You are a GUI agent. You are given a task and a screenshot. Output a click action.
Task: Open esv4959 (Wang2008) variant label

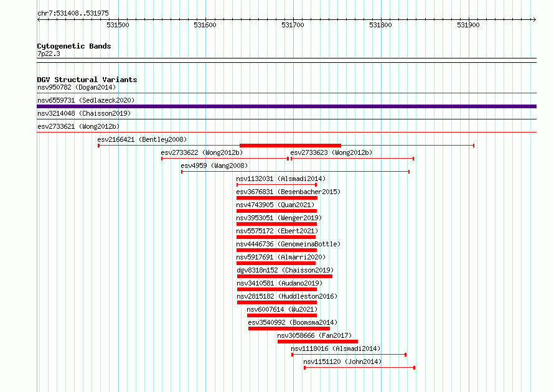(x=214, y=166)
